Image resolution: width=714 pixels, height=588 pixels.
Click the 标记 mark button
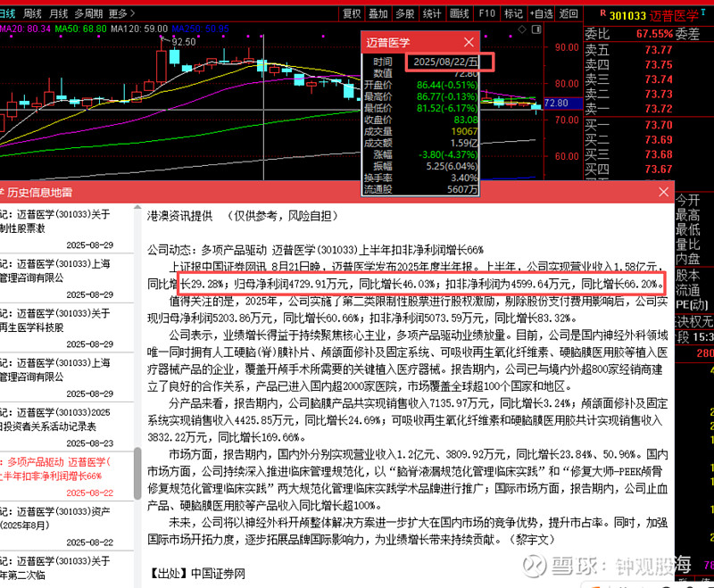513,13
